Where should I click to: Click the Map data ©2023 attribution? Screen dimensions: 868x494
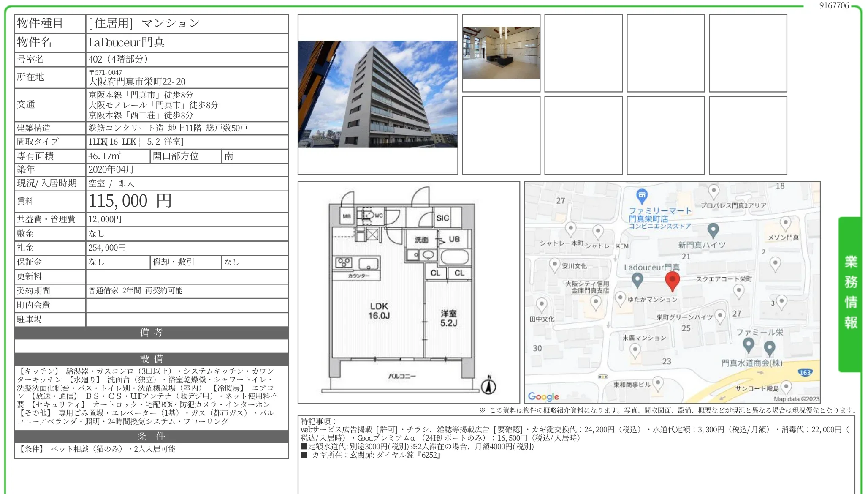pyautogui.click(x=796, y=399)
